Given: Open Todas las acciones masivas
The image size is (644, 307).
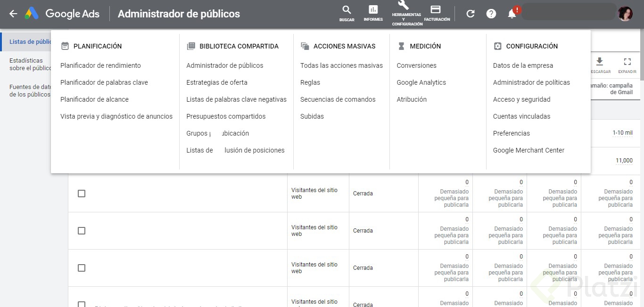Looking at the screenshot, I should click(341, 65).
